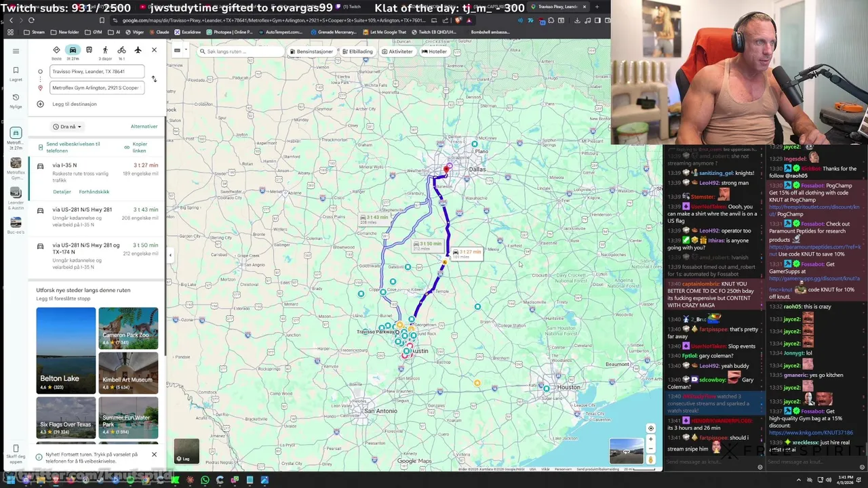This screenshot has width=868, height=488.
Task: Select driving travel mode
Action: [x=73, y=50]
